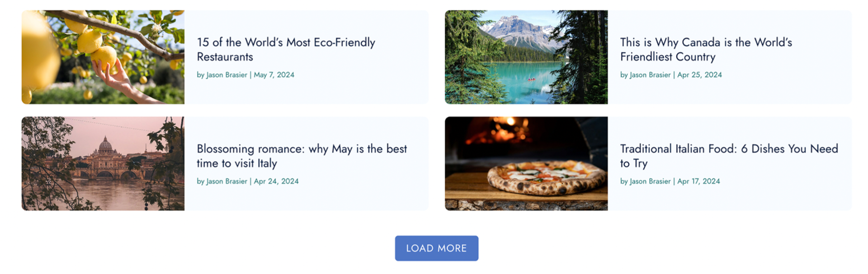Click the Apr 25, 2024 date
Viewport: 868px width, 274px height.
coord(699,75)
